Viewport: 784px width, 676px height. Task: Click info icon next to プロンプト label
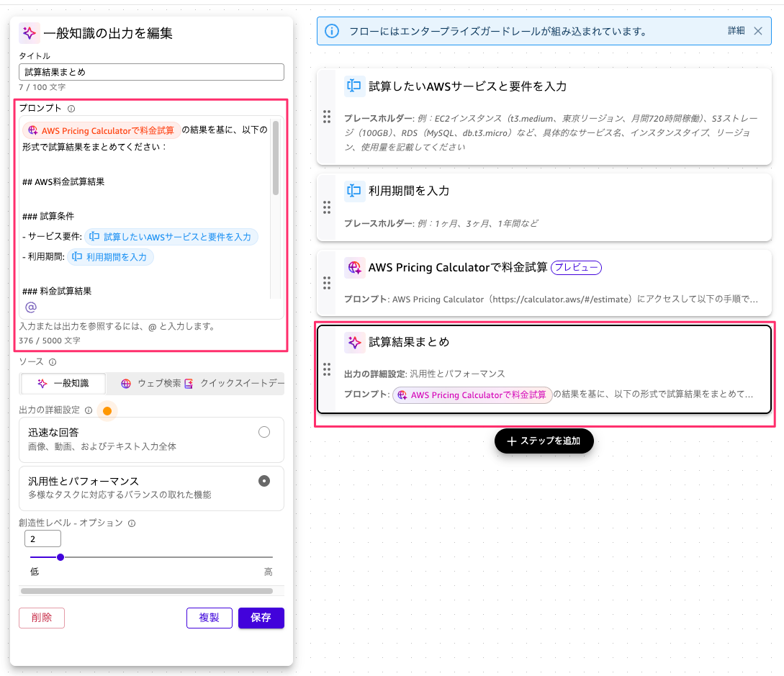[71, 109]
